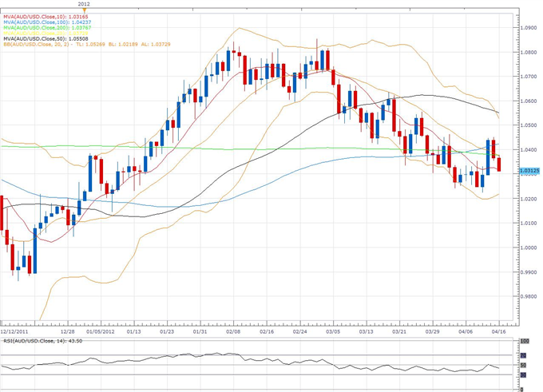Click the 1.0900 price axis label

tap(528, 28)
